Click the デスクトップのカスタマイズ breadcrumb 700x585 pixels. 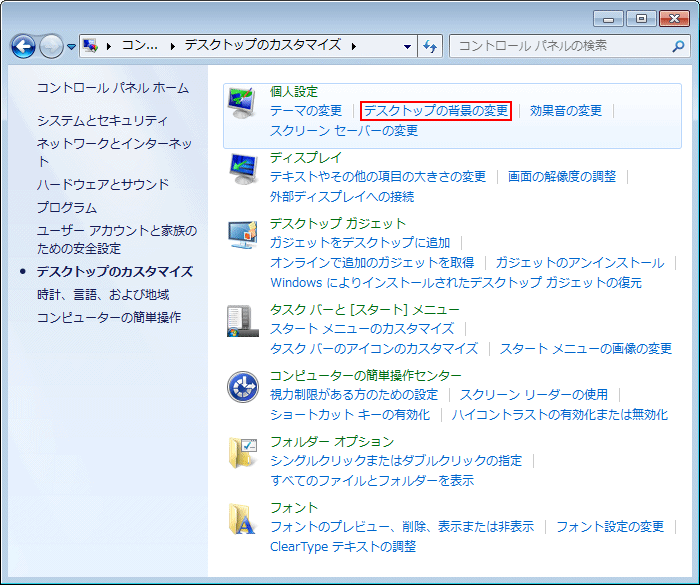(x=263, y=45)
